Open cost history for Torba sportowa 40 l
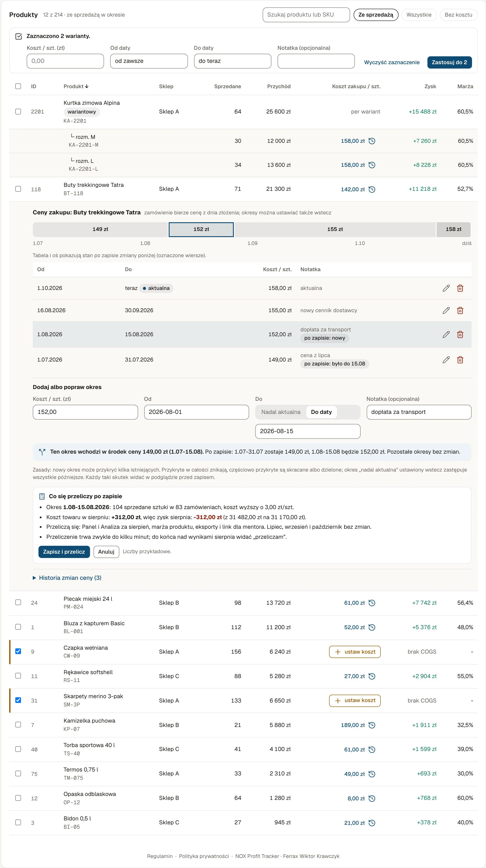 (x=372, y=749)
